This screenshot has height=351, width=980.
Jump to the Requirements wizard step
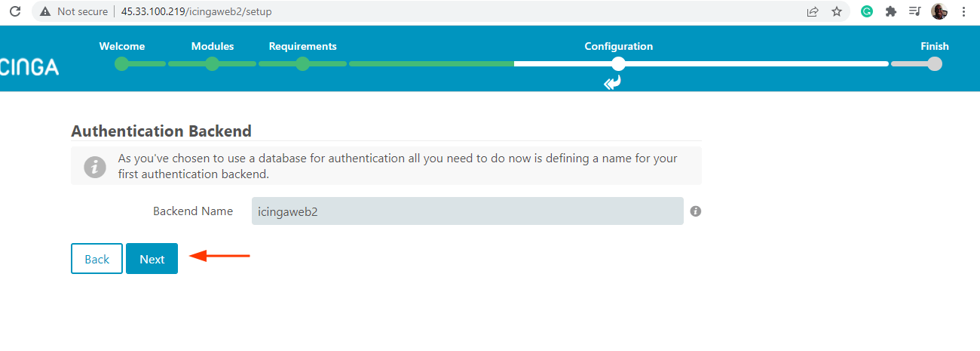pos(302,64)
